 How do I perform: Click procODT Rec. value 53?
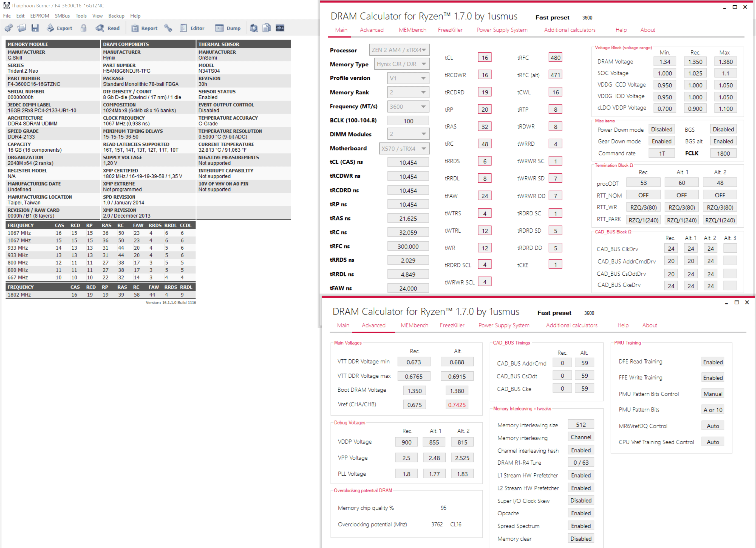(x=643, y=183)
